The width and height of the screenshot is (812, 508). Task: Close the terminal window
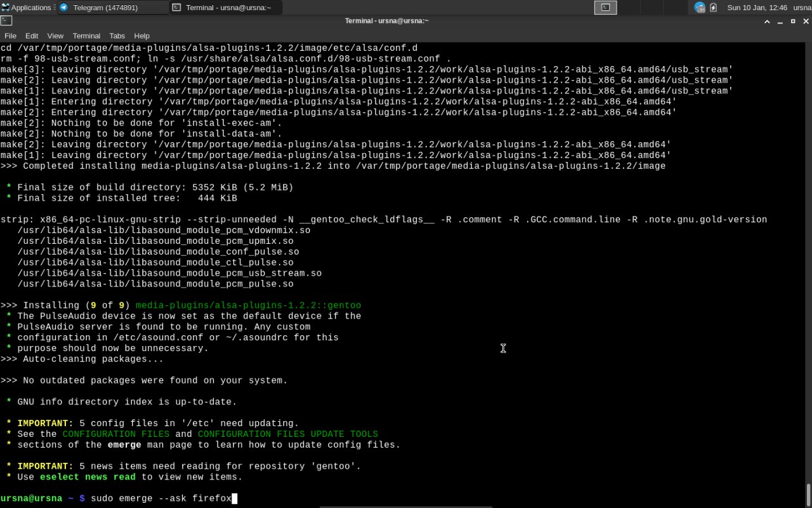coord(805,21)
